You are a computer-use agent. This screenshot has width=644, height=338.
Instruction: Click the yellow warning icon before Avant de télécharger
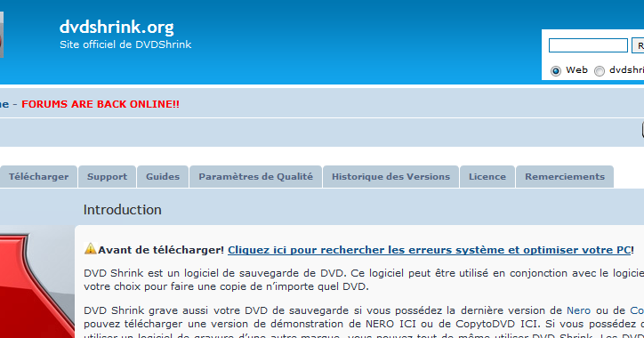pyautogui.click(x=90, y=248)
